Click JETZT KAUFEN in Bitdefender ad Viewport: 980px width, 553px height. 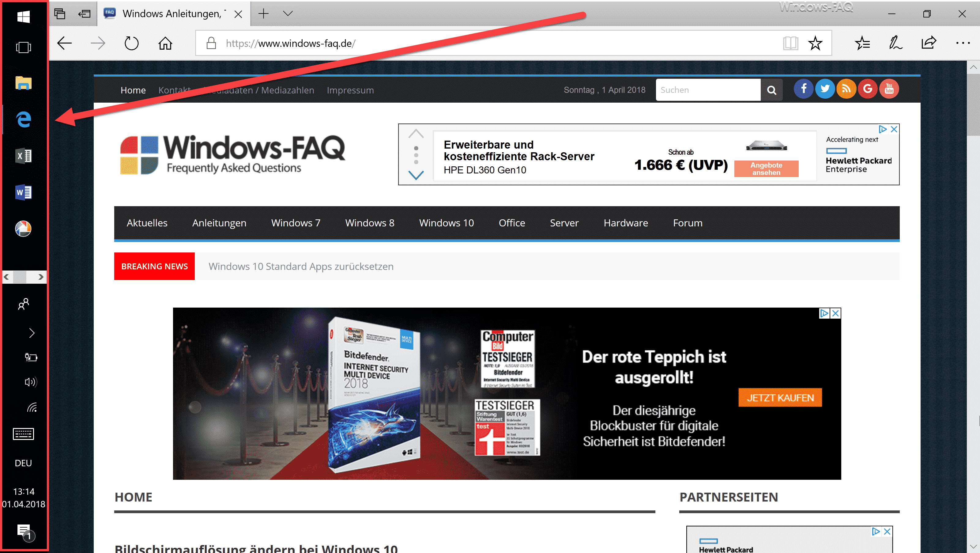(780, 398)
